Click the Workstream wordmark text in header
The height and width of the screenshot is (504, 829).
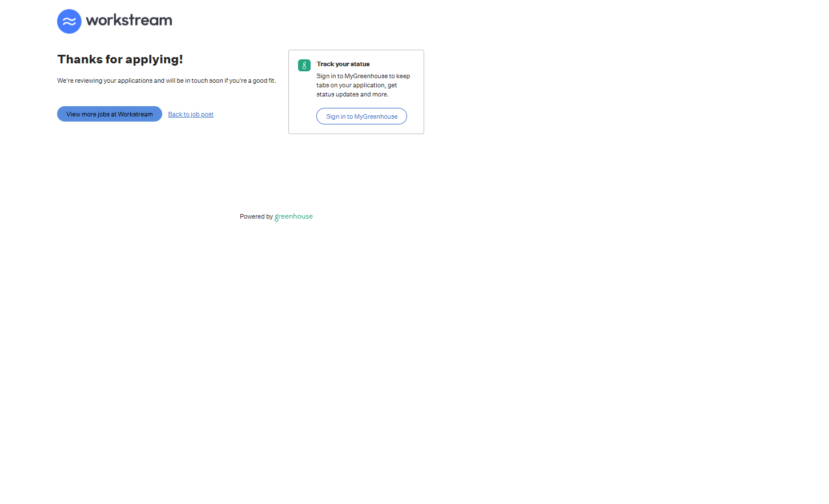129,21
